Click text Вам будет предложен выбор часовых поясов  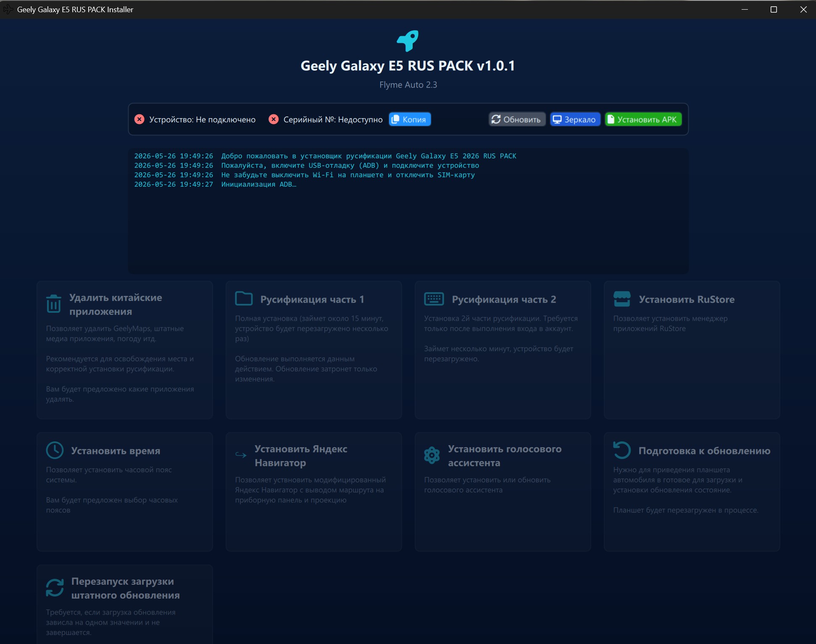pos(112,505)
